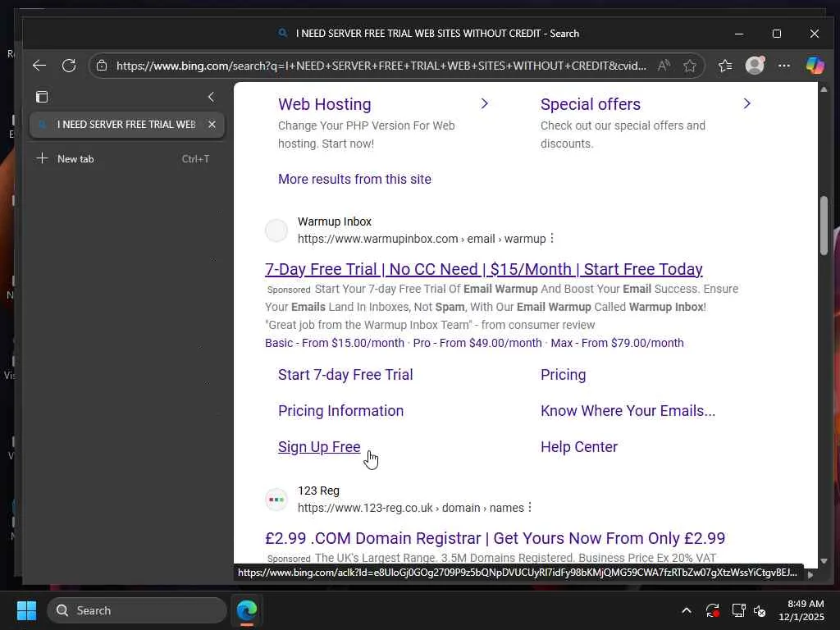Click the page vertical scrollbar thumb
The width and height of the screenshot is (840, 630).
click(824, 226)
